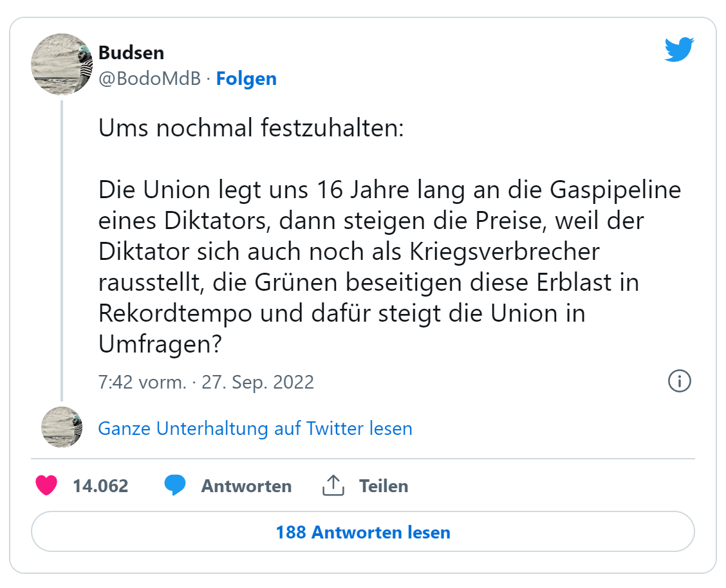Open the tweet info icon
The image size is (726, 588).
[x=680, y=381]
